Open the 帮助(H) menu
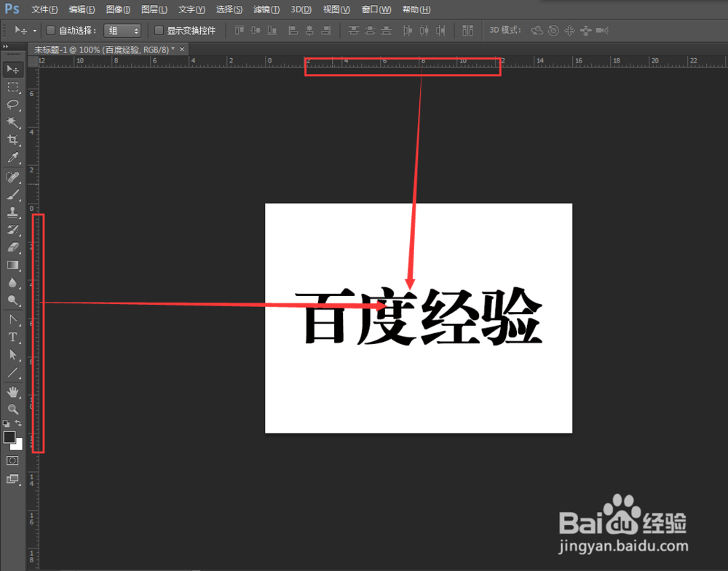The image size is (728, 571). click(x=416, y=9)
